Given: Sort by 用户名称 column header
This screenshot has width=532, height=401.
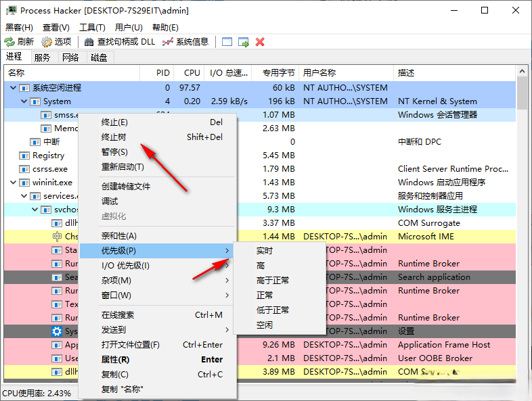Looking at the screenshot, I should click(x=346, y=73).
